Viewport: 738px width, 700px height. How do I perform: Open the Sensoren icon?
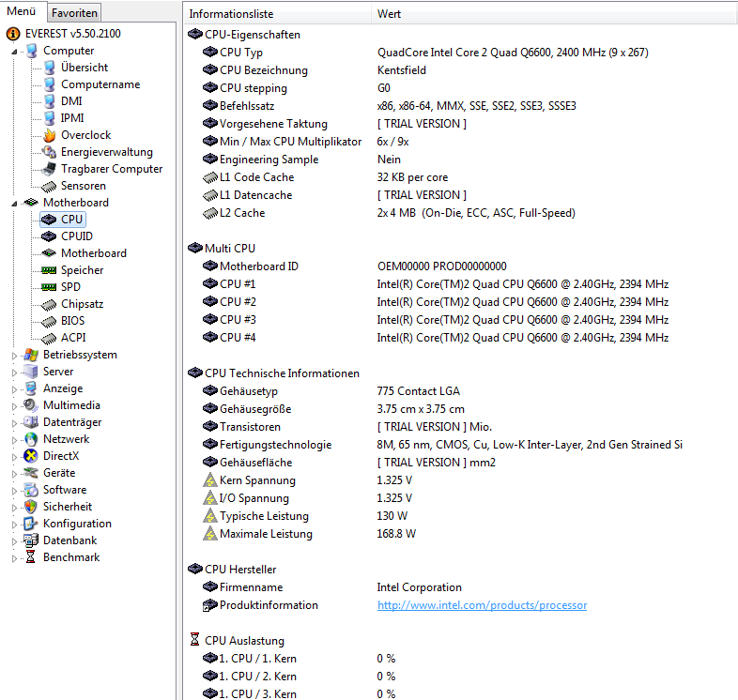49,187
